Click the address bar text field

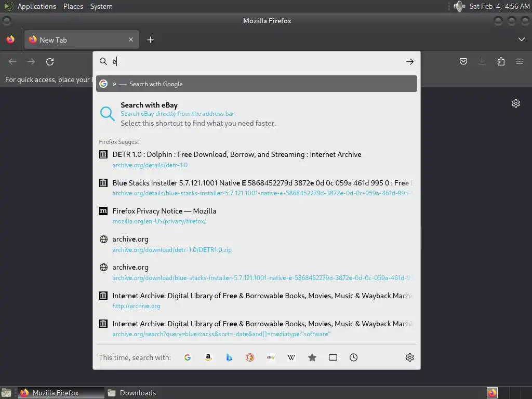coord(257,61)
